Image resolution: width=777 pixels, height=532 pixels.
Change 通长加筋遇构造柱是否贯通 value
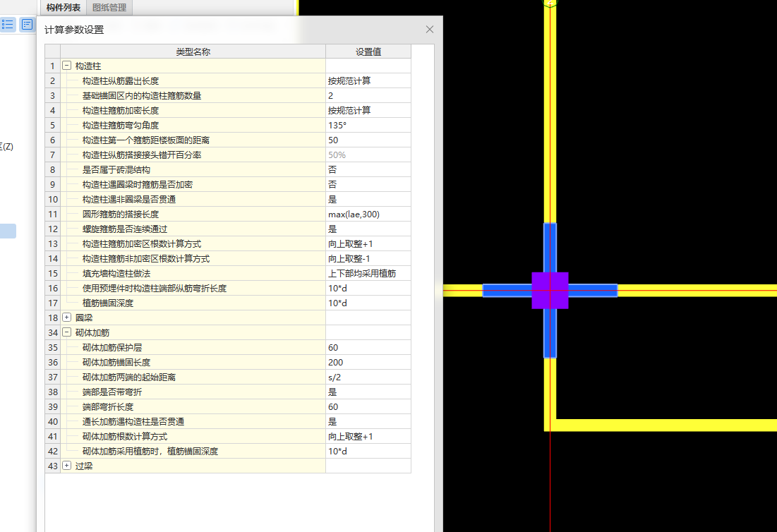368,421
